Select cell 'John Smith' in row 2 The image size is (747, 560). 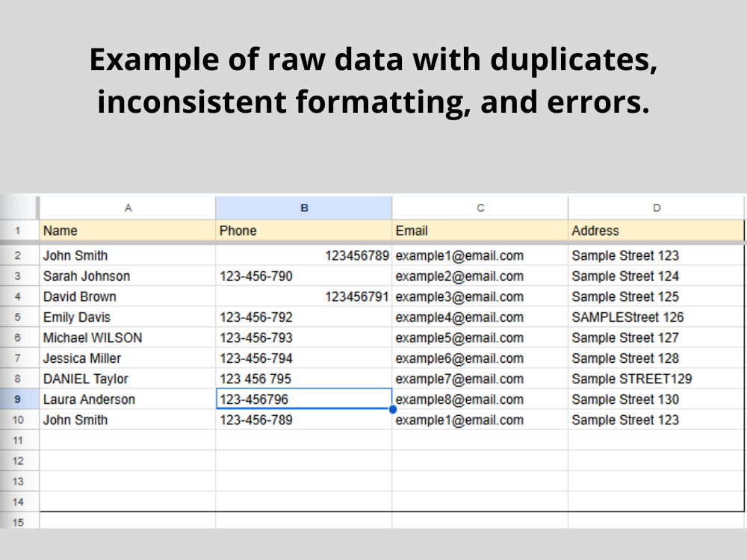point(128,255)
